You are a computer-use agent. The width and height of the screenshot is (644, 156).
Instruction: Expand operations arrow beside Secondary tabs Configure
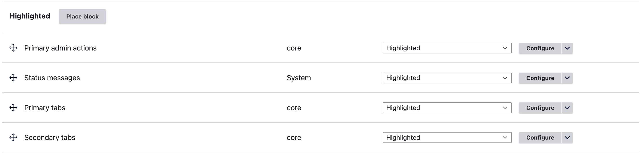click(x=567, y=138)
